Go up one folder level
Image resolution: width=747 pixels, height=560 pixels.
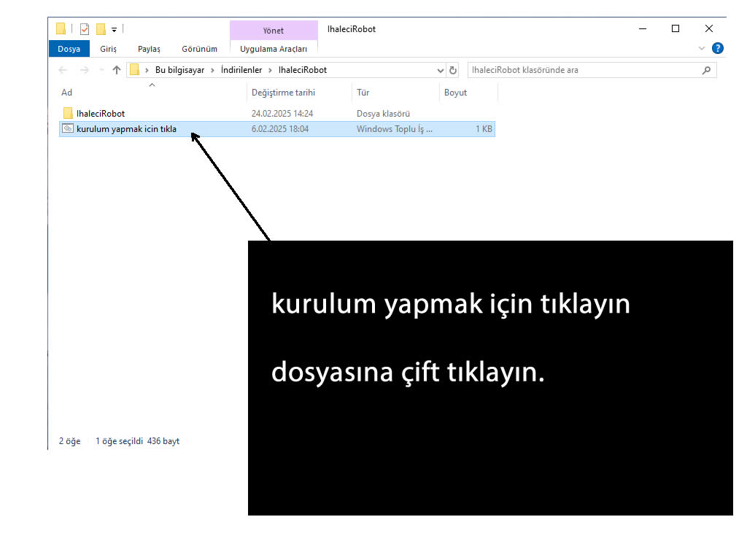click(x=116, y=70)
